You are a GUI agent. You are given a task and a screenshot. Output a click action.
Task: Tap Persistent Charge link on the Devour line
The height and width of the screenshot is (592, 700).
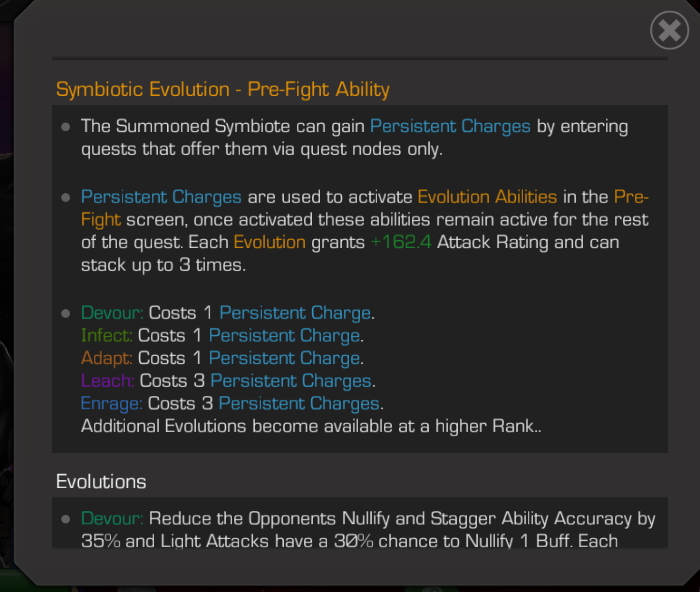tap(295, 313)
